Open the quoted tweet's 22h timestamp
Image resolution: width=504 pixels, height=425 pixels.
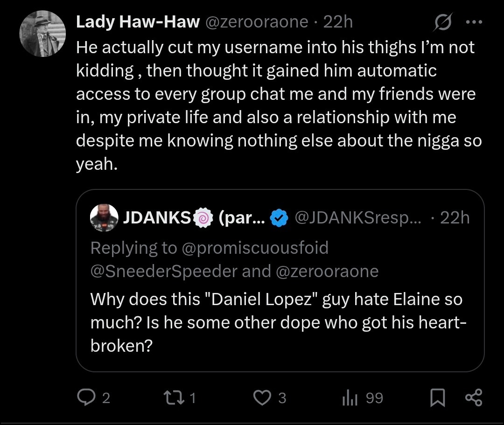(455, 217)
